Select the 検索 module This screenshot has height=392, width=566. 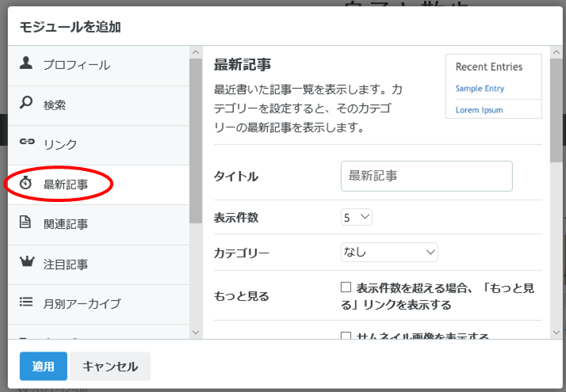[x=98, y=105]
